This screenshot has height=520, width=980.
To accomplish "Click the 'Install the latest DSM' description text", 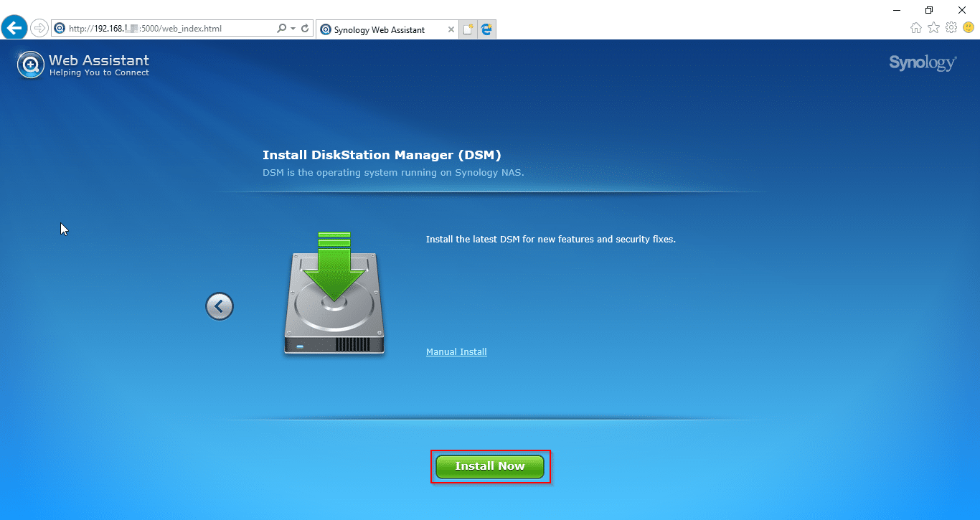I will [x=551, y=240].
